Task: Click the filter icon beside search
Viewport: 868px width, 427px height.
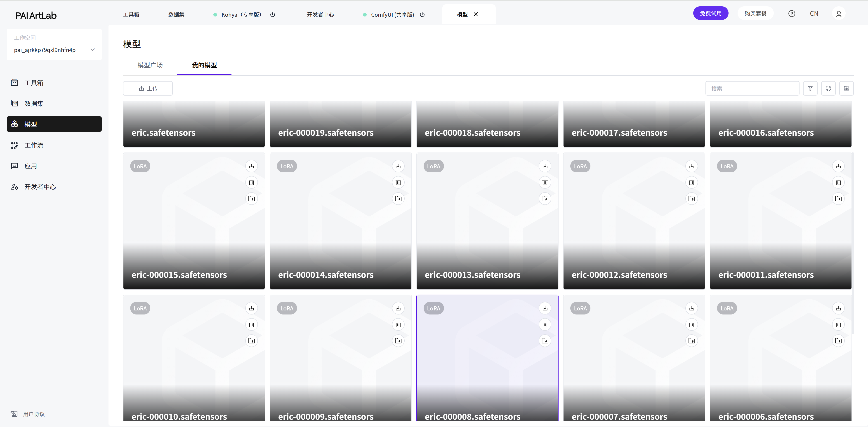Action: click(x=810, y=88)
